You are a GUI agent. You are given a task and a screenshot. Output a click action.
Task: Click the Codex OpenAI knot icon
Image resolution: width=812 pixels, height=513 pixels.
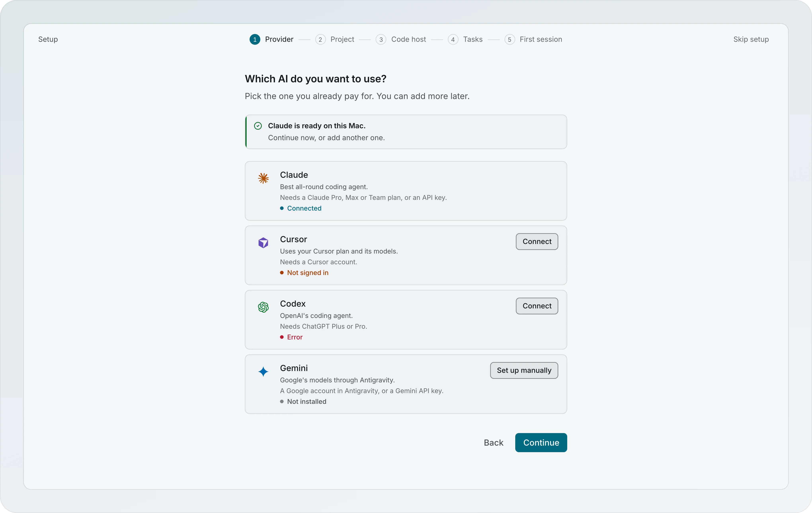tap(263, 307)
